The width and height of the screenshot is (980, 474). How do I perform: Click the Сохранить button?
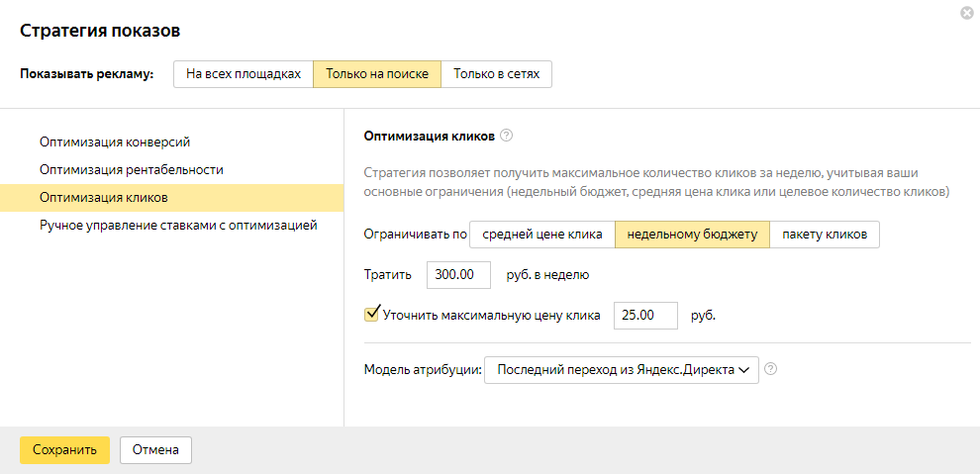click(x=65, y=450)
